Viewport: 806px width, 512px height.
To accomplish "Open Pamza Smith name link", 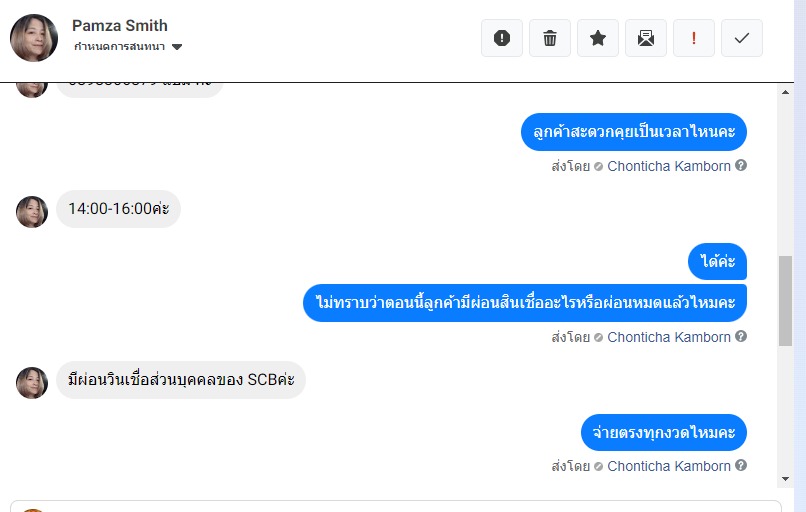I will pyautogui.click(x=120, y=25).
